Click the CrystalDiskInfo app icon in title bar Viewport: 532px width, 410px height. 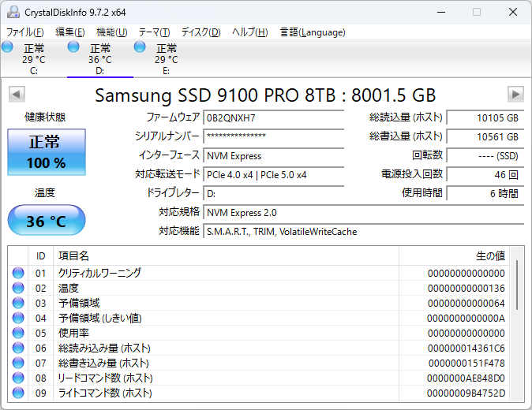[x=13, y=12]
